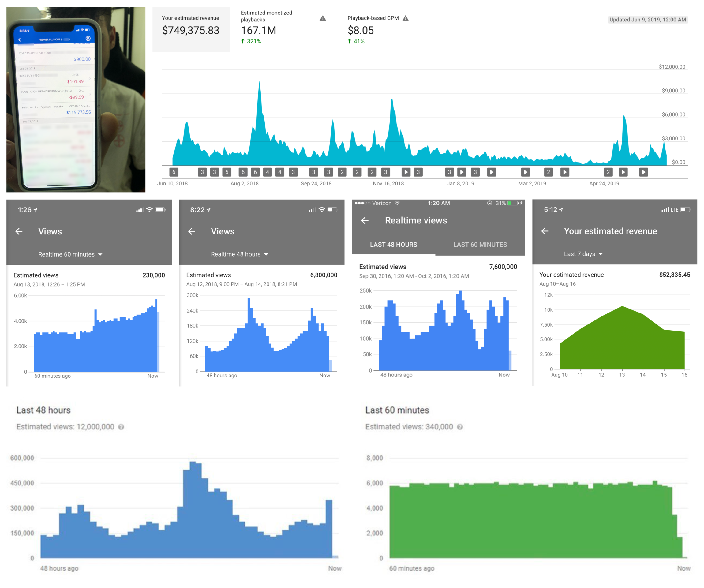Open 'Realtime 48 hours' dropdown

pyautogui.click(x=239, y=254)
